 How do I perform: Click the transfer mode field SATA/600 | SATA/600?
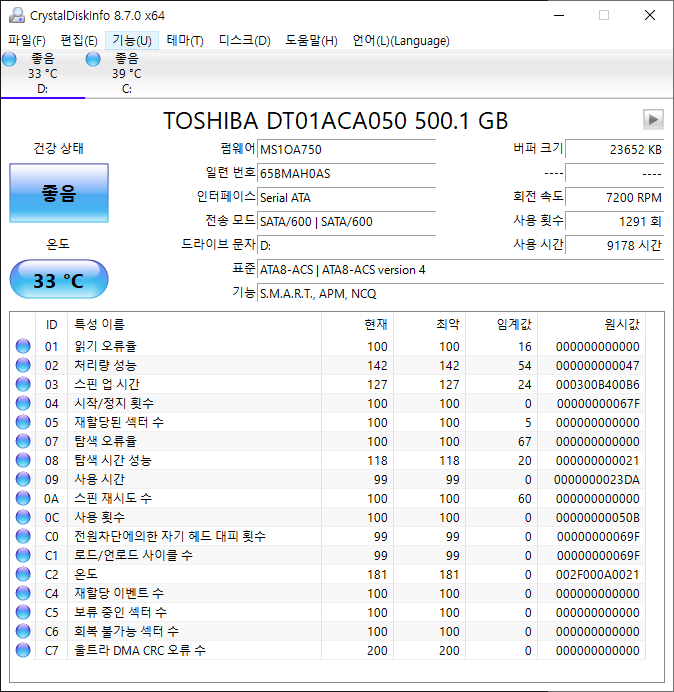[346, 221]
